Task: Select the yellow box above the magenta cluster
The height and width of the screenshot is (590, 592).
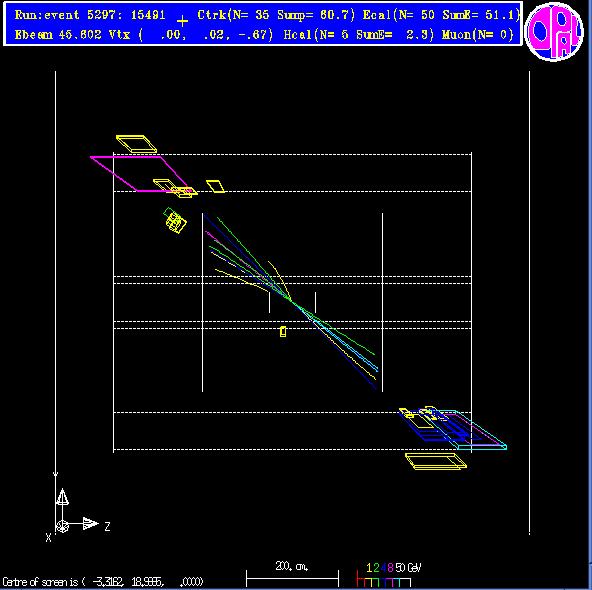Action: [136, 144]
